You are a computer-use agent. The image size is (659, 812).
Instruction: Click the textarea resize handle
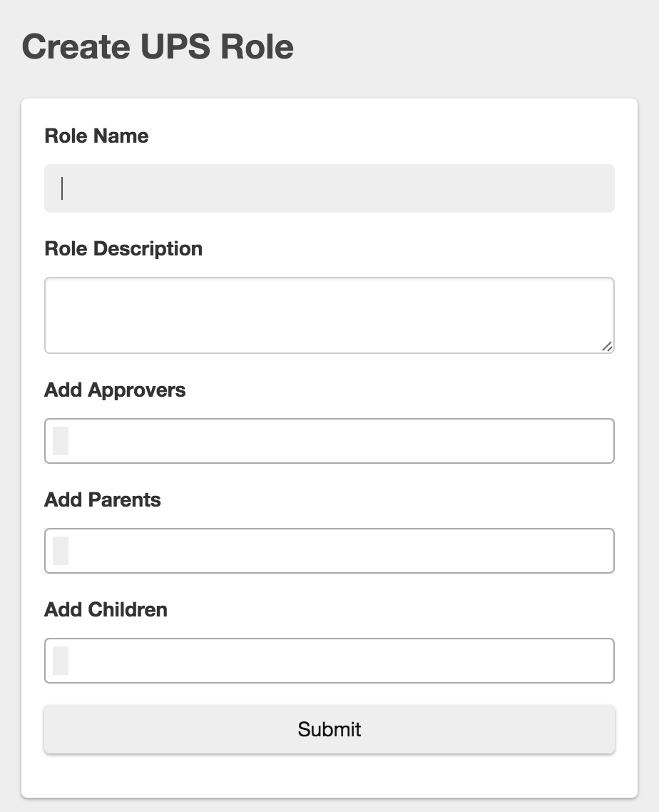click(608, 345)
